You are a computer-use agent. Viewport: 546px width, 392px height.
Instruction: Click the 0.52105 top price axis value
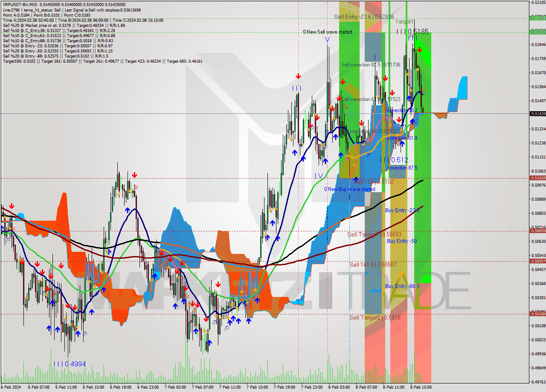(537, 3)
